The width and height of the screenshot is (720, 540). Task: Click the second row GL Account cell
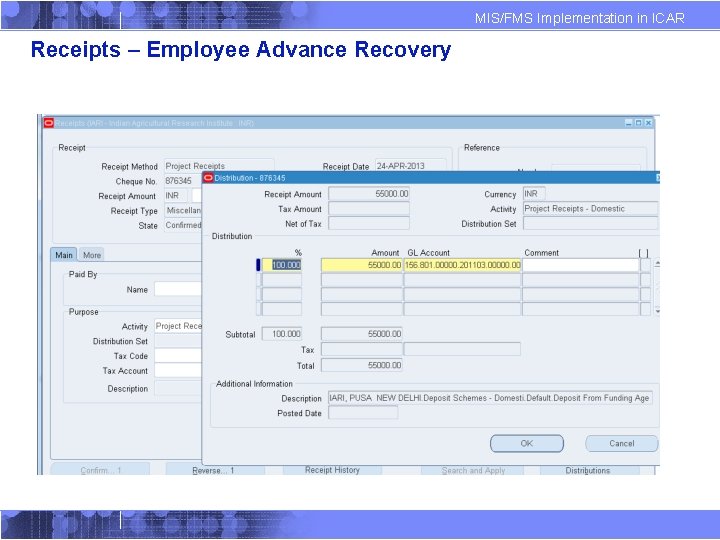pyautogui.click(x=462, y=280)
